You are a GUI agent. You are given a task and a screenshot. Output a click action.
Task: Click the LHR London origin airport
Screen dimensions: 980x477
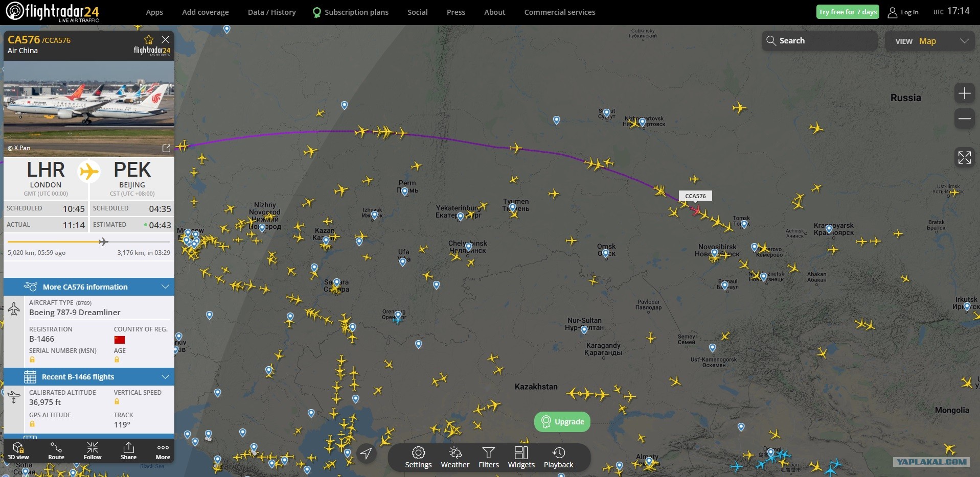45,178
